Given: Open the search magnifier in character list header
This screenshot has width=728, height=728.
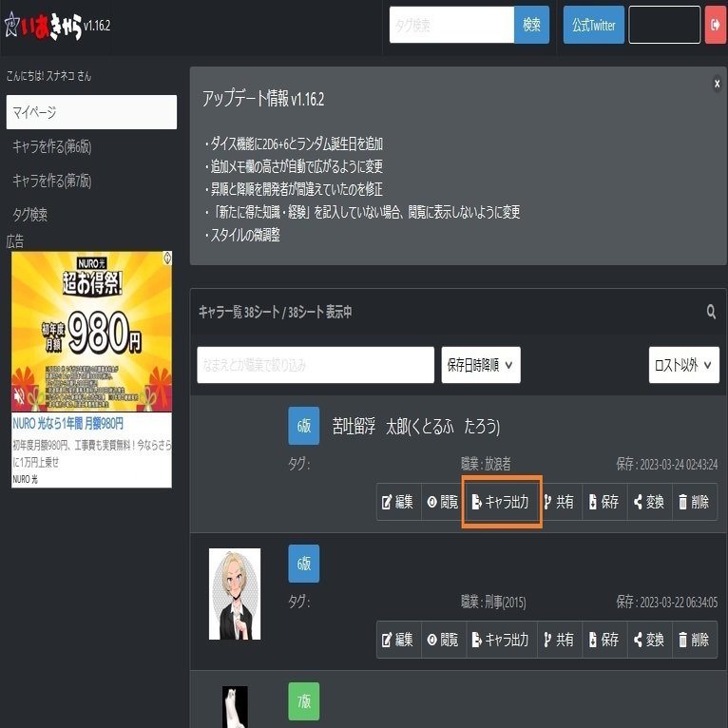Looking at the screenshot, I should (711, 312).
